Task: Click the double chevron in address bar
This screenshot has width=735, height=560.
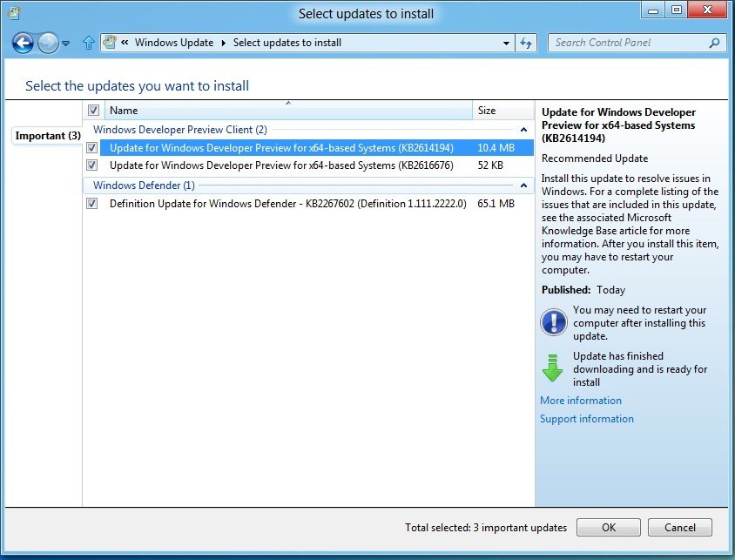Action: pos(125,42)
